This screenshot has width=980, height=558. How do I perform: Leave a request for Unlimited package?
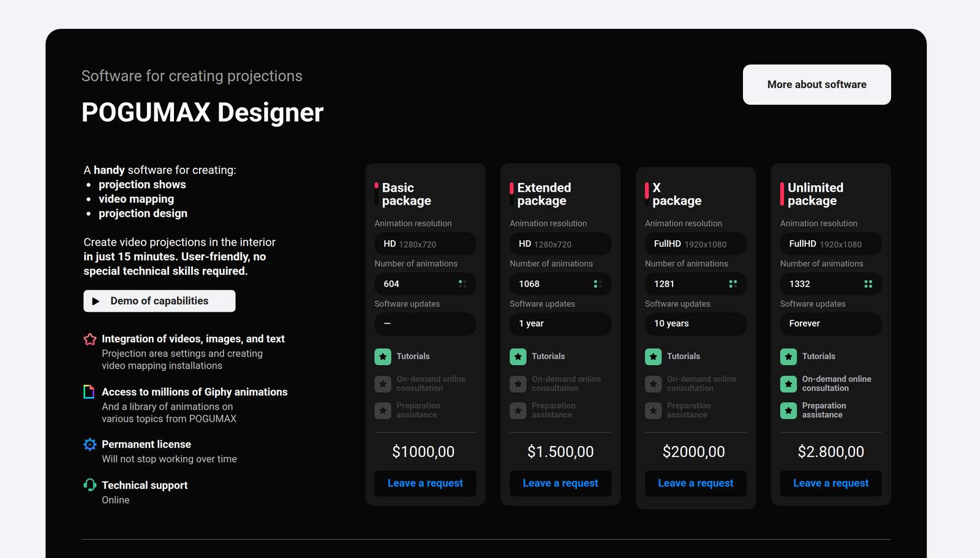point(831,483)
